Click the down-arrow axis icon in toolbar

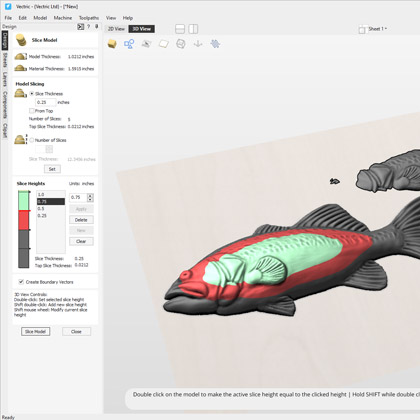pos(198,44)
